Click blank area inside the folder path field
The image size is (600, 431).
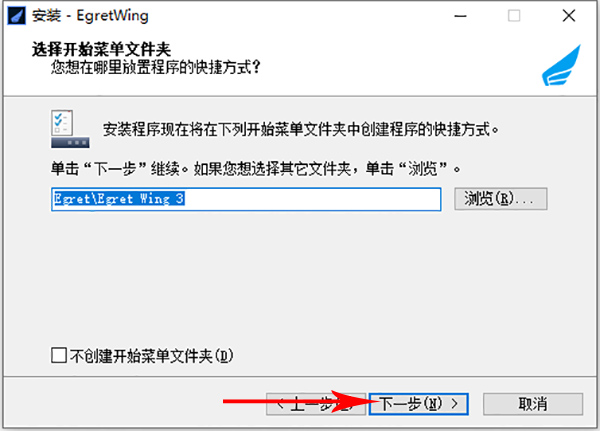[x=312, y=199]
